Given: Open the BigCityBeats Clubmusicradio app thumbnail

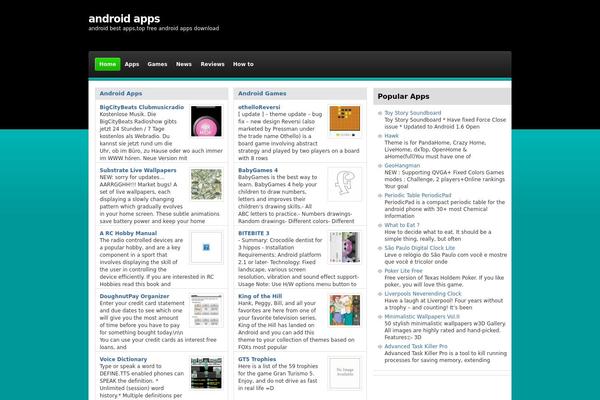Looking at the screenshot, I should [x=206, y=121].
